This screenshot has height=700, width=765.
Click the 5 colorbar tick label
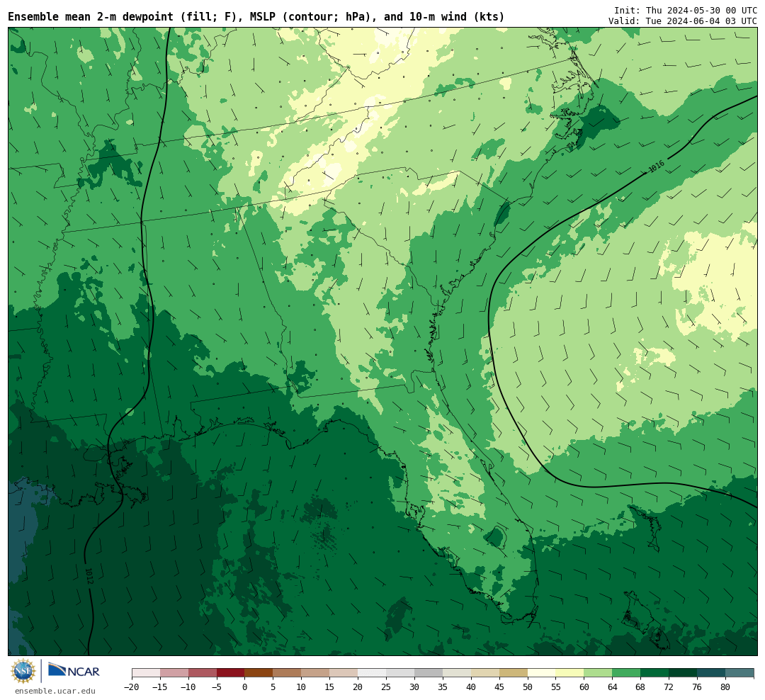click(x=273, y=687)
